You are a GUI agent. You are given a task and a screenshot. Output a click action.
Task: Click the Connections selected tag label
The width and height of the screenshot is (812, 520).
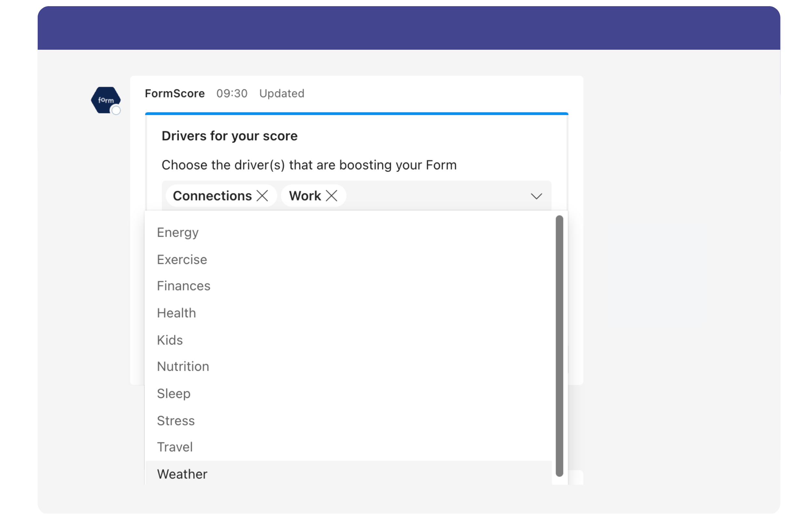click(212, 196)
